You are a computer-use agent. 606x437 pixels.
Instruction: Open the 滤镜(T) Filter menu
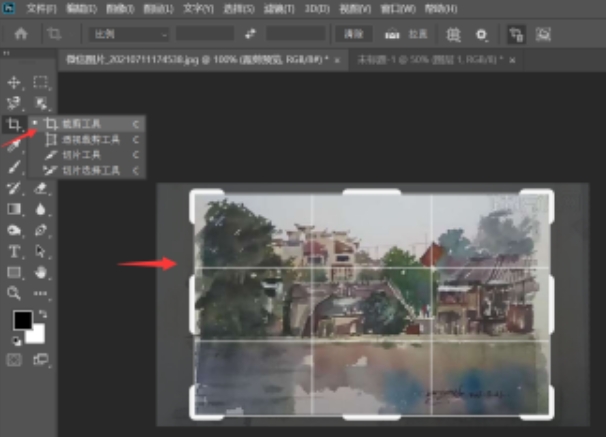[x=279, y=9]
